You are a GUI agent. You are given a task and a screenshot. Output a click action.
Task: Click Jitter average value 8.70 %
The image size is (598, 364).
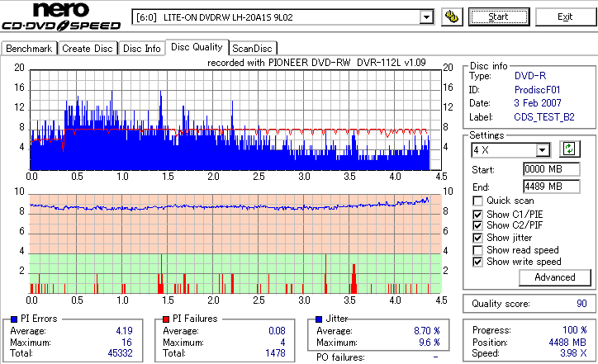pyautogui.click(x=427, y=331)
